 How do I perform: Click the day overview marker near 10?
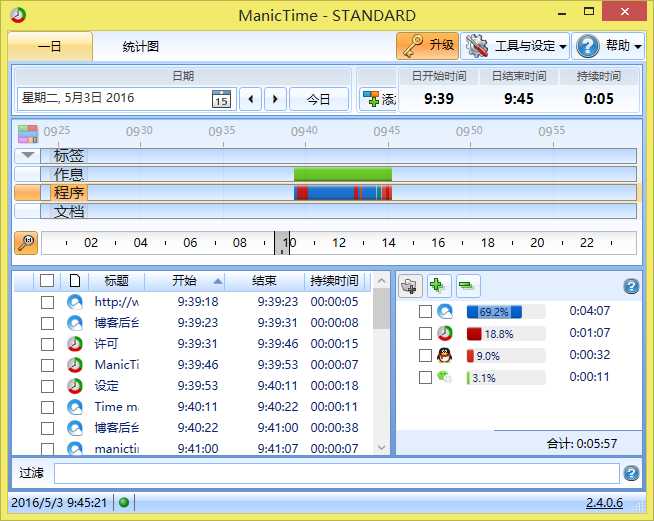[x=282, y=243]
